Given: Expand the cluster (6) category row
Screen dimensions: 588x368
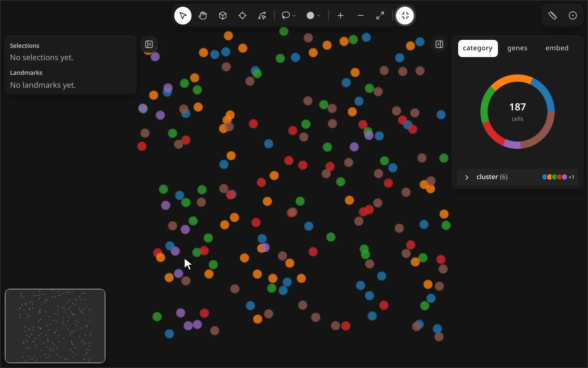Looking at the screenshot, I should [518, 177].
